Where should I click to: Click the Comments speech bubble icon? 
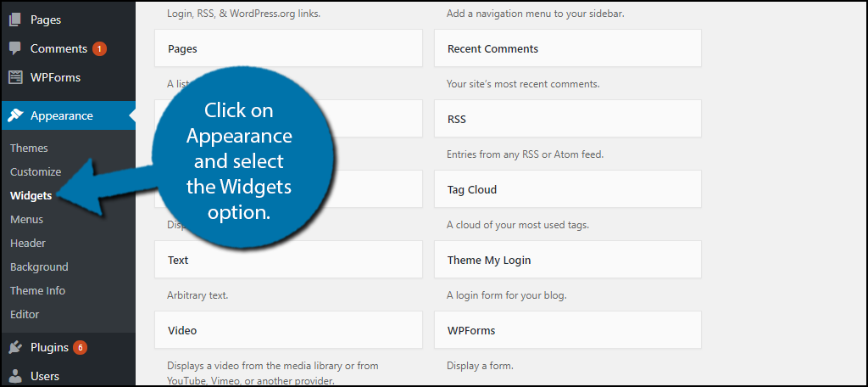(x=15, y=48)
